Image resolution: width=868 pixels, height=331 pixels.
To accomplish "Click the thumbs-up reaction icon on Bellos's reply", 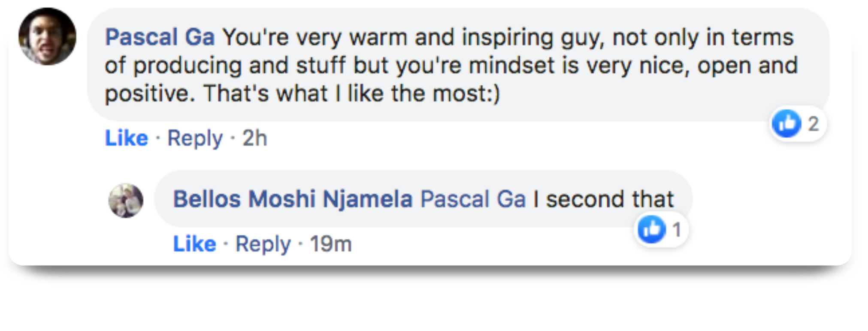I will point(651,229).
